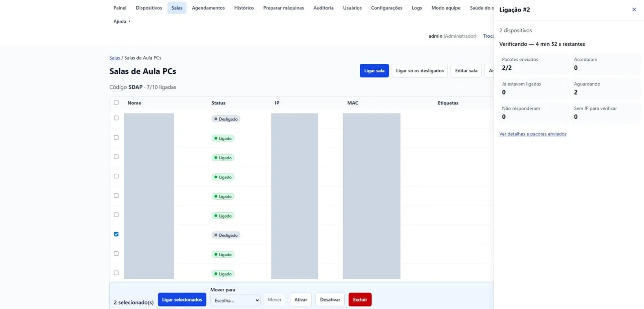Click the red Excluir button
Screen dimensions: 644x309
click(360, 299)
